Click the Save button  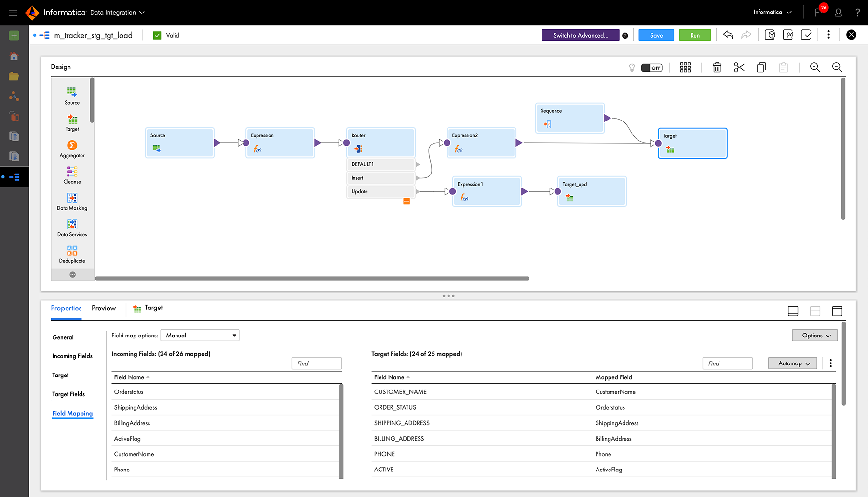[656, 35]
